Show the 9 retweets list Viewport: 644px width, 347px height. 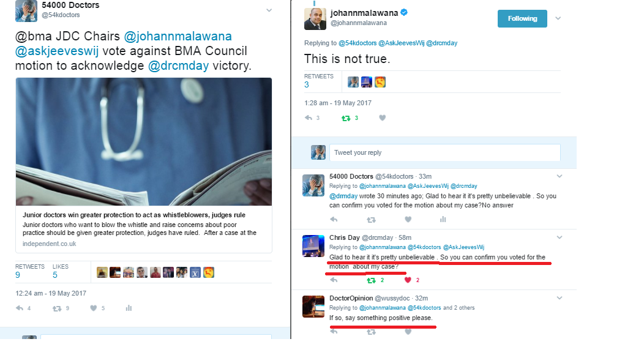tap(29, 272)
